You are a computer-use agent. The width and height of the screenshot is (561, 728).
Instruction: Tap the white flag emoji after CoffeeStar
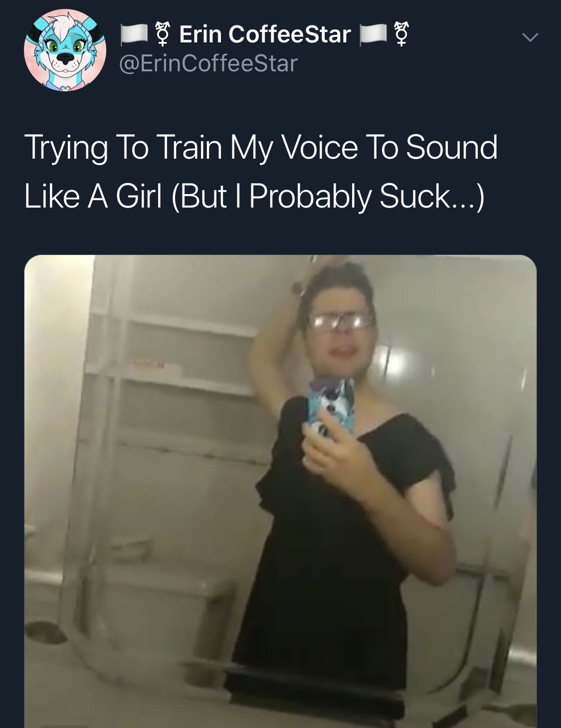coord(371,34)
